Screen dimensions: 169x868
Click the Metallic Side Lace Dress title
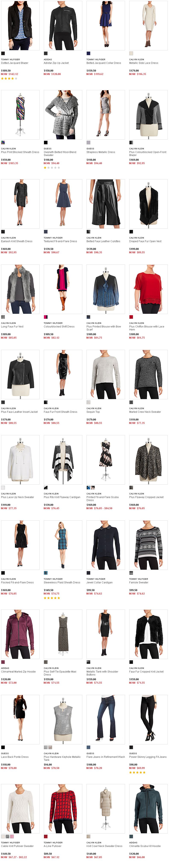(144, 63)
